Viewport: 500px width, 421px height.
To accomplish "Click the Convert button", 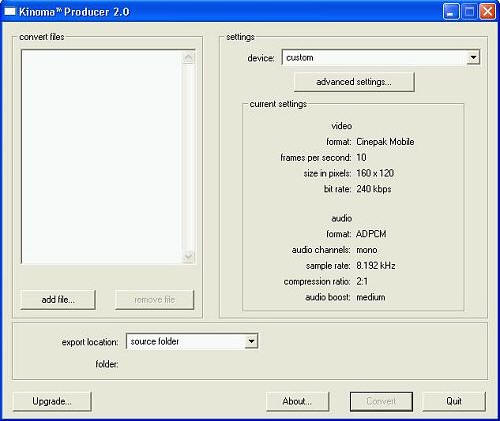I will click(381, 401).
